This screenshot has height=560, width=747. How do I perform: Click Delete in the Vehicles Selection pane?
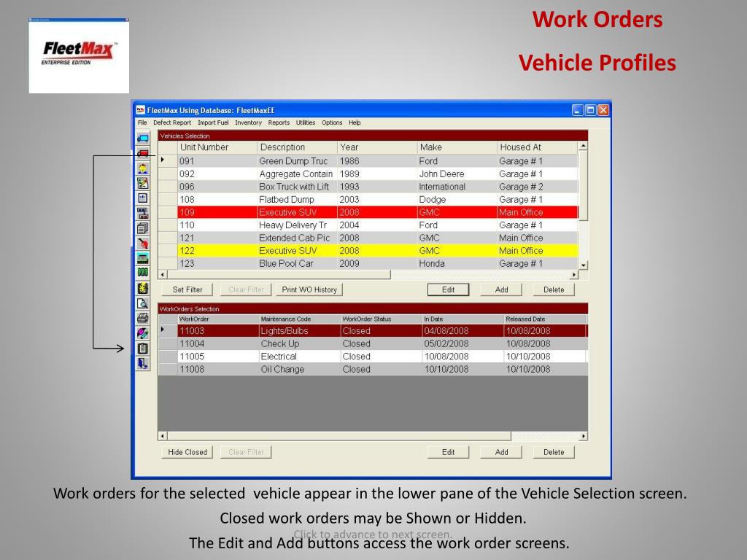pos(554,289)
